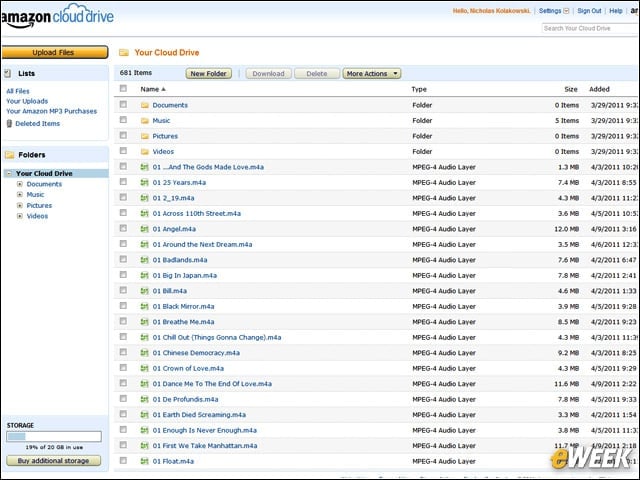Click audio icon beside 01 Black Mirror.m4a
The width and height of the screenshot is (640, 480).
click(x=144, y=307)
